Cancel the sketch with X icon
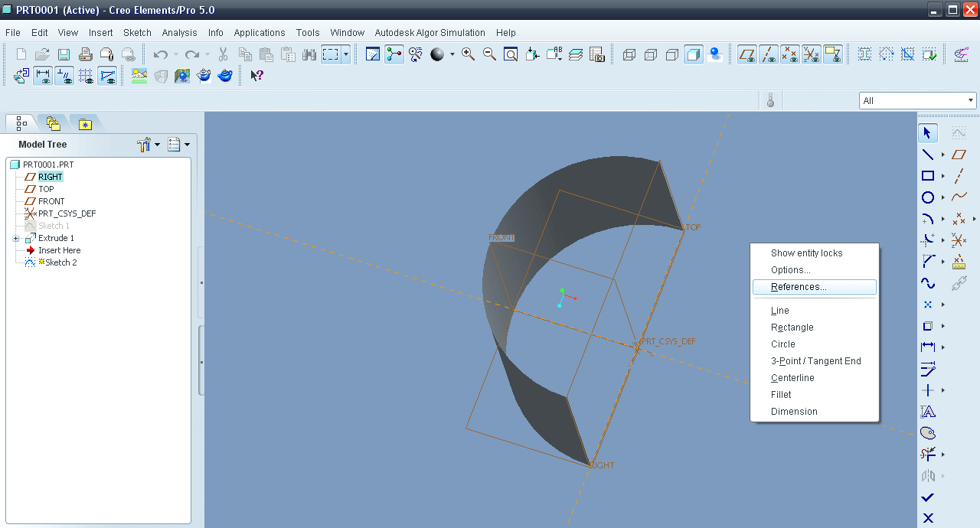Viewport: 980px width, 528px height. [928, 518]
